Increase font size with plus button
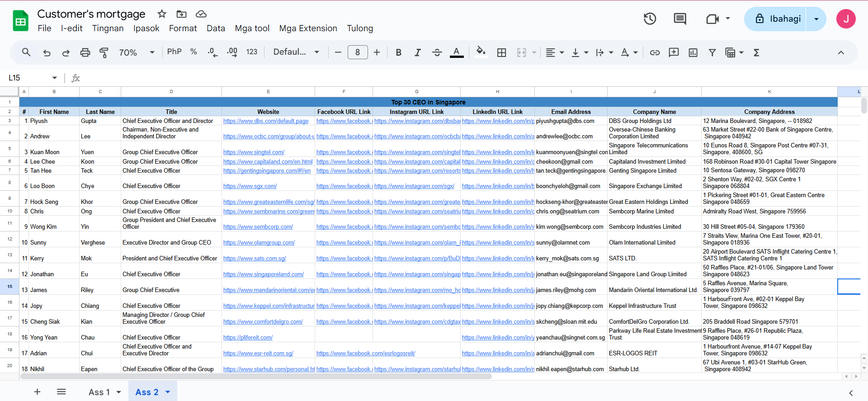 pos(377,52)
